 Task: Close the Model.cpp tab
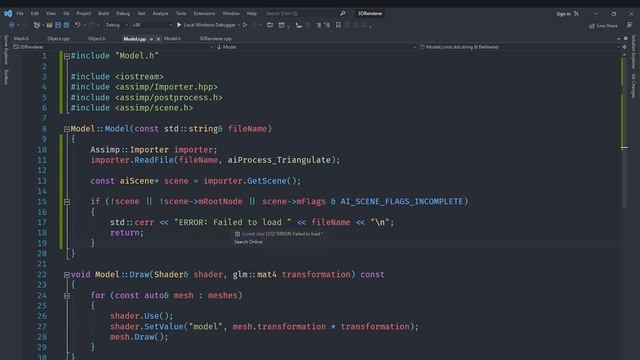point(158,39)
